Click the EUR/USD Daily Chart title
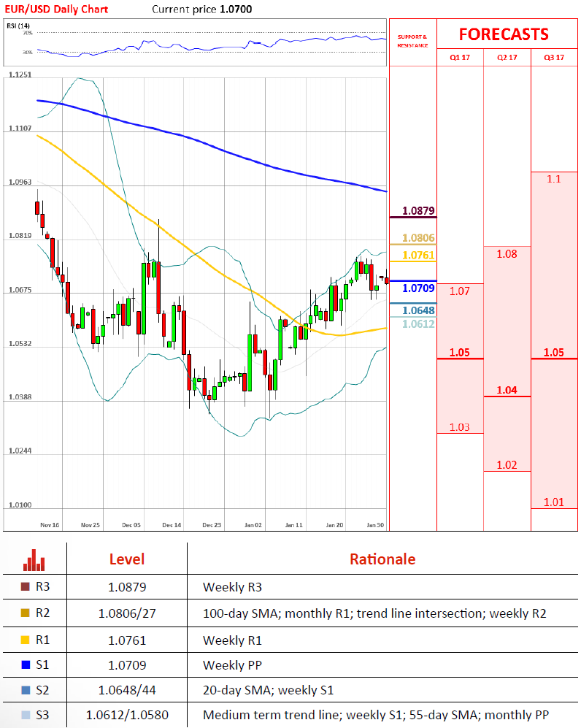 coord(56,9)
